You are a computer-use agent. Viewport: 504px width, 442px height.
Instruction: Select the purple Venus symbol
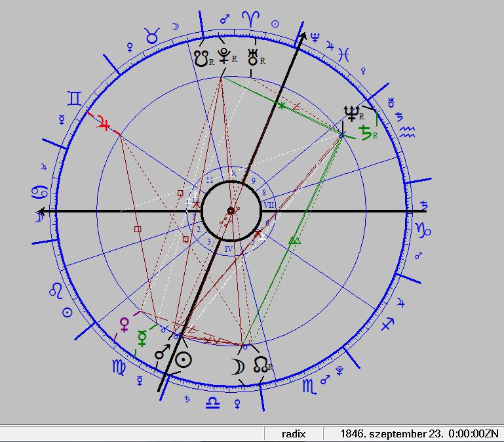124,324
